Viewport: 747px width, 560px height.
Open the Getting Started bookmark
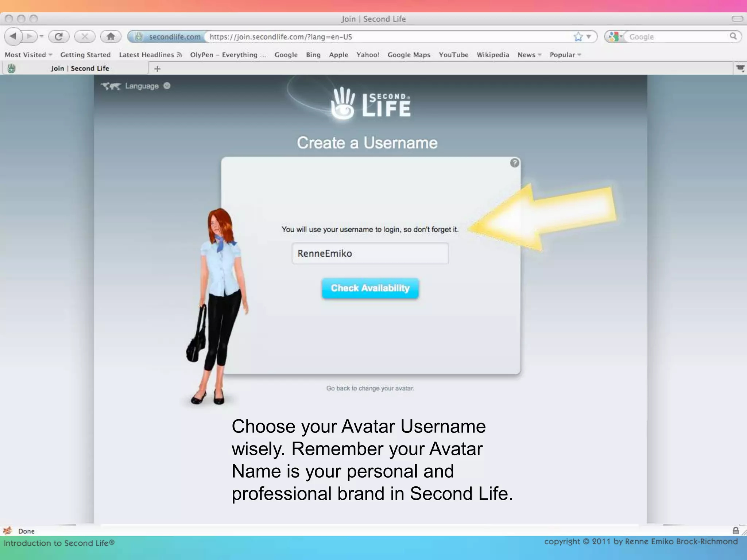pyautogui.click(x=85, y=55)
